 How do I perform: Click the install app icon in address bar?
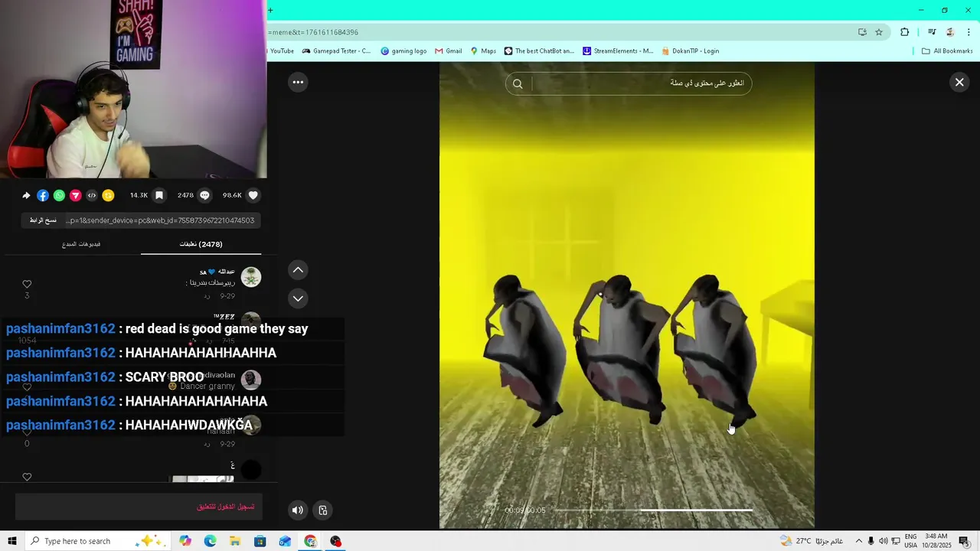[862, 32]
